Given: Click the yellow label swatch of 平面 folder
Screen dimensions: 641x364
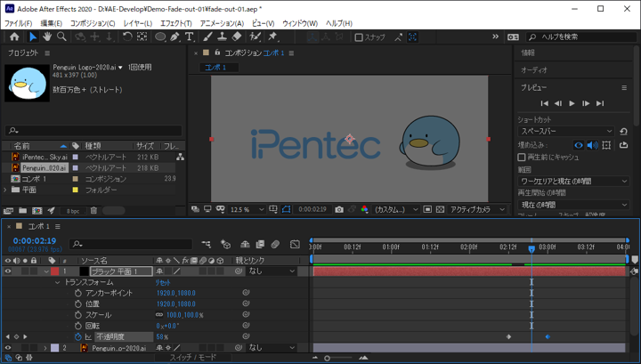Looking at the screenshot, I should pos(75,190).
